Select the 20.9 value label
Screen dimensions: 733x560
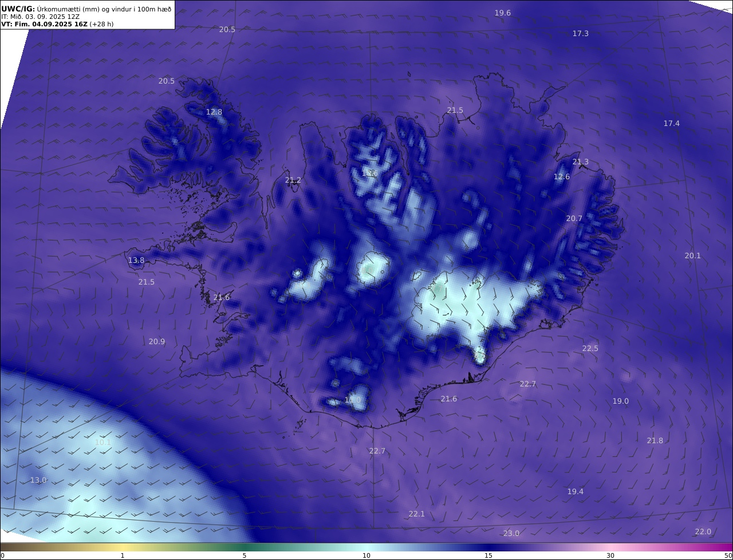157,342
